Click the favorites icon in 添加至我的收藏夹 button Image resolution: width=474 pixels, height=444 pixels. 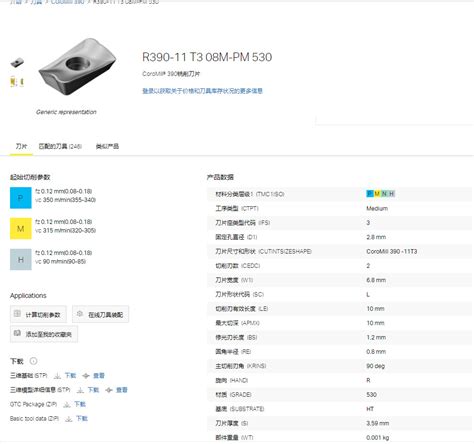click(17, 333)
